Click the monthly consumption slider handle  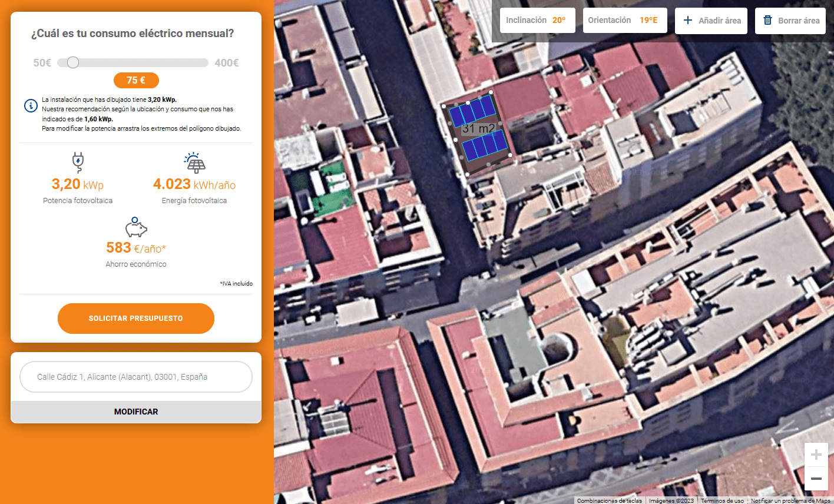[x=73, y=62]
